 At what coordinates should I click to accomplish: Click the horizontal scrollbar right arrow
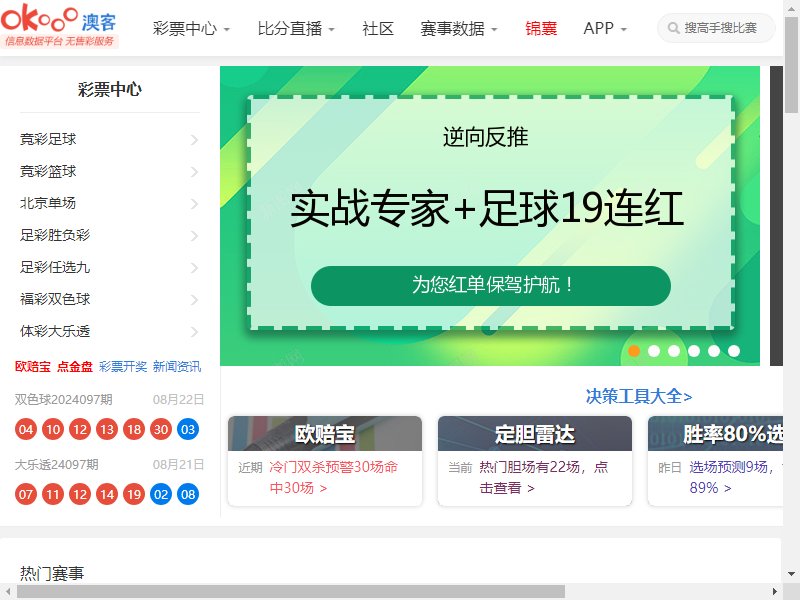(x=775, y=592)
